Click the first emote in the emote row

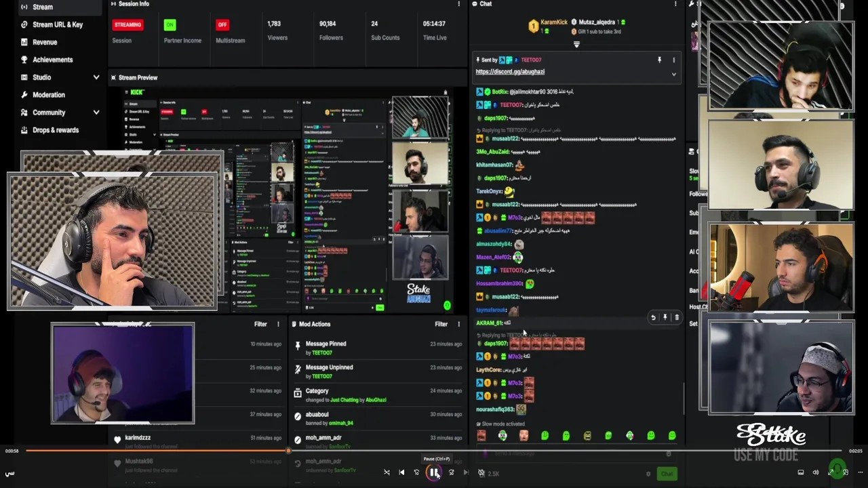click(481, 436)
